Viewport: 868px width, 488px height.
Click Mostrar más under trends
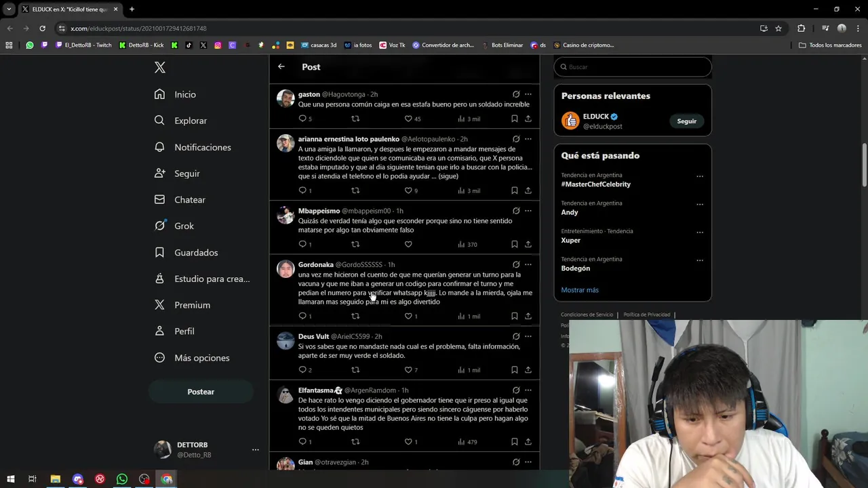point(580,290)
